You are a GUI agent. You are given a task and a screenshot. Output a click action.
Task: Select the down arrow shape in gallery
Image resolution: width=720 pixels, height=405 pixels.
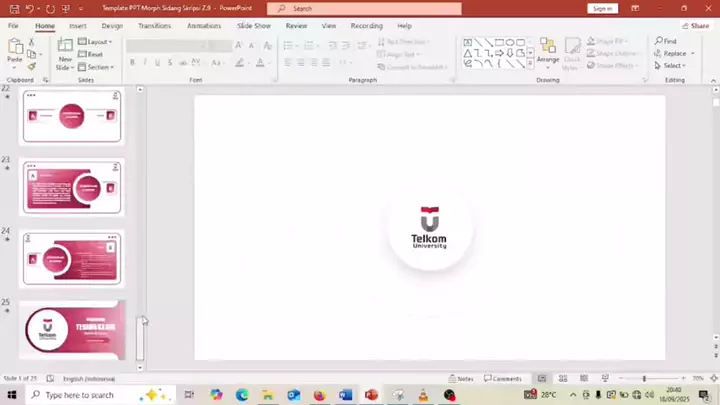[x=510, y=53]
